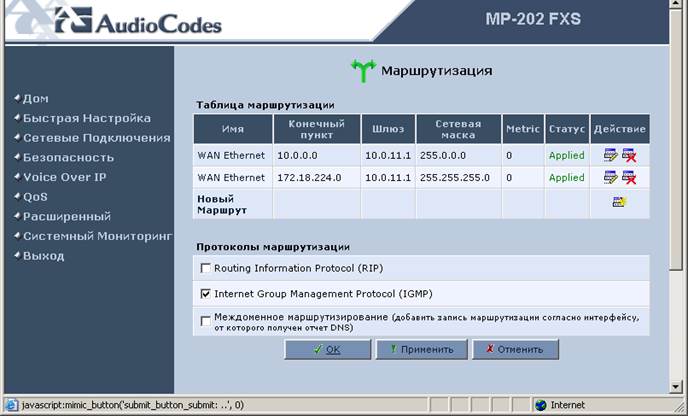Click the Отменить button
The height and width of the screenshot is (416, 688).
click(515, 349)
